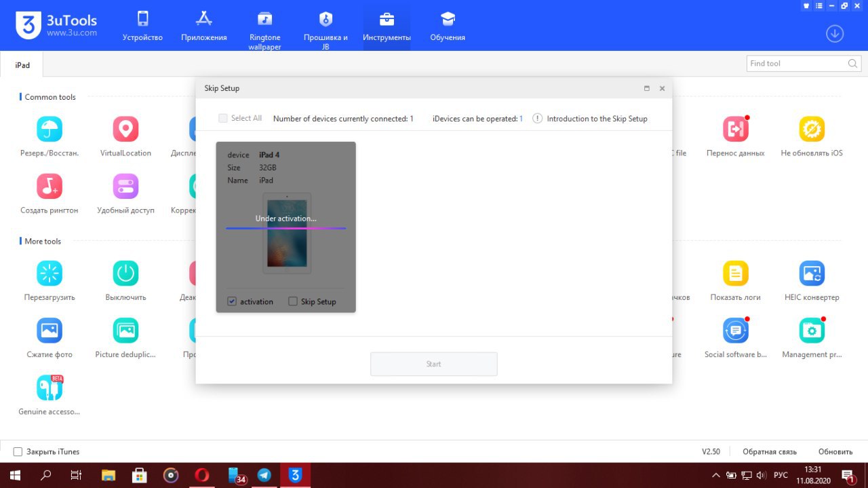This screenshot has height=488, width=868.
Task: Open Introduction to the Skip Setup
Action: click(x=590, y=119)
